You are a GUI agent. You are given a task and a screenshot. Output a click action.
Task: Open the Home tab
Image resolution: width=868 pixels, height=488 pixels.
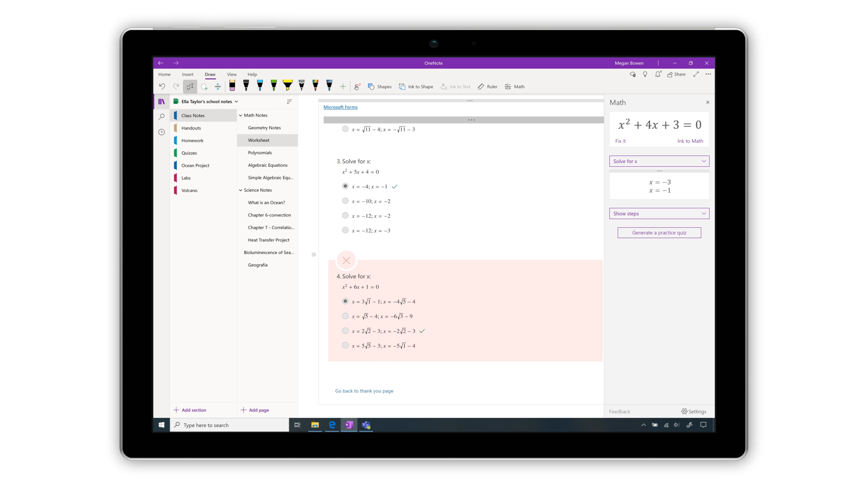click(165, 75)
